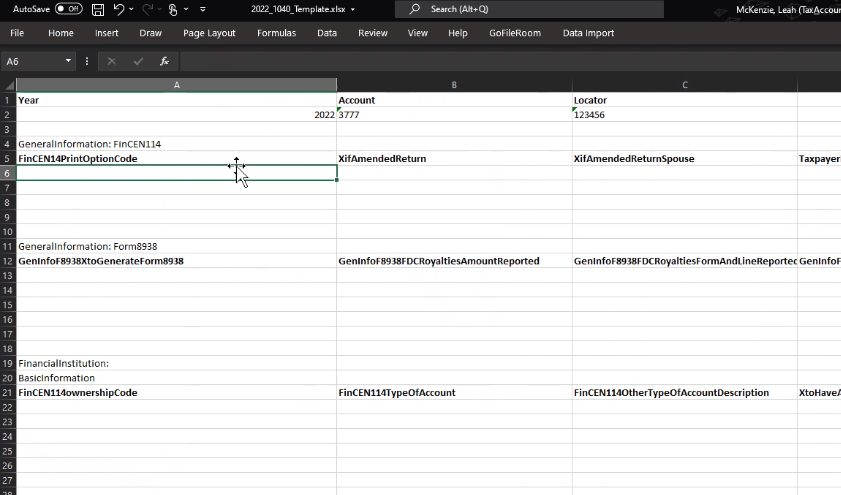Open the touch/mouse mode dropdown arrow
841x495 pixels.
pyautogui.click(x=186, y=9)
